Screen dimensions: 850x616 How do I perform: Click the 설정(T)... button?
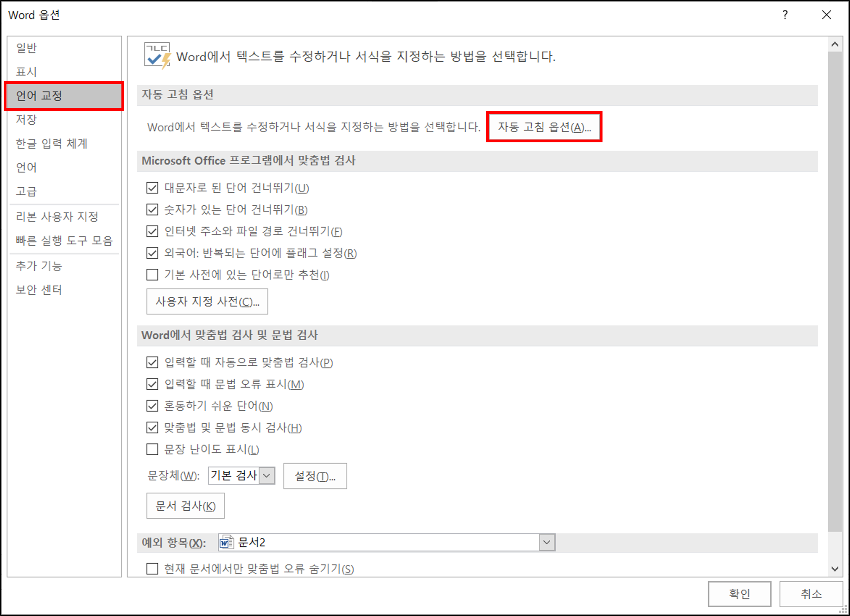click(x=315, y=476)
